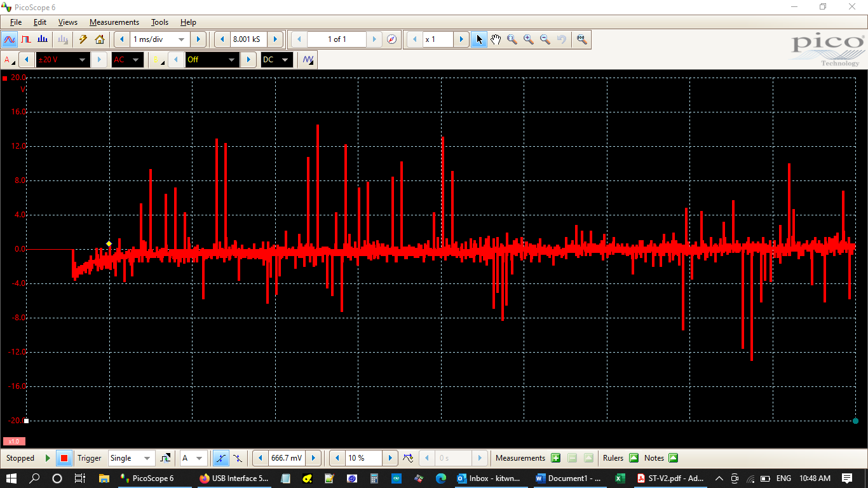Click the zoom-in magnifier tool
The height and width of the screenshot is (488, 868).
[x=529, y=39]
